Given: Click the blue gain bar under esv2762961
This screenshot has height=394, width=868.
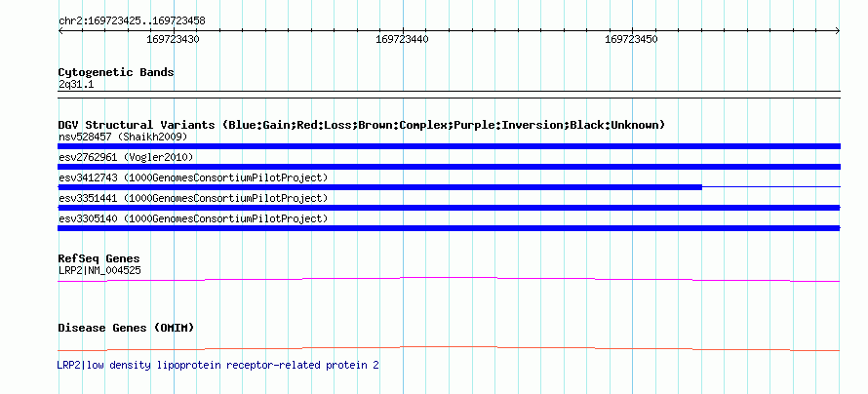Looking at the screenshot, I should coord(449,167).
